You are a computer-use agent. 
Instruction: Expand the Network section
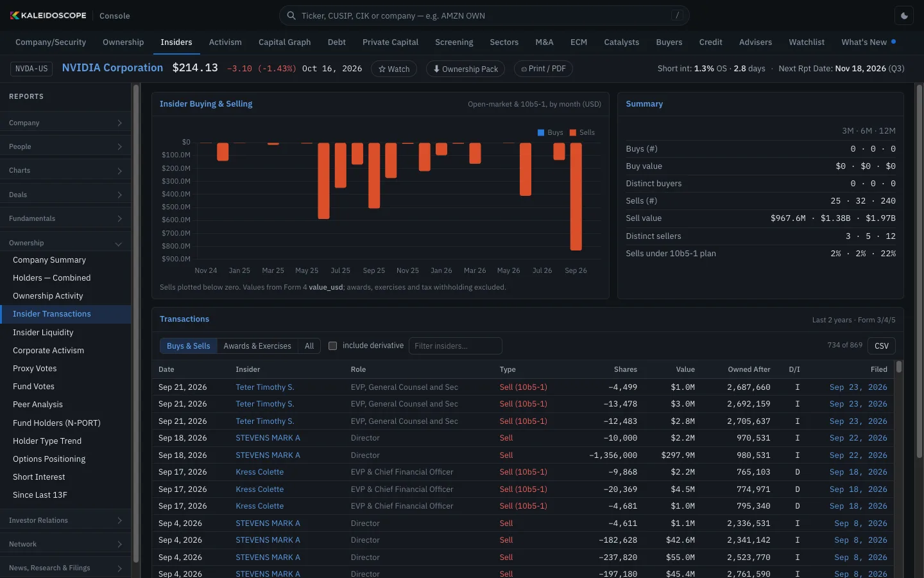click(x=65, y=544)
